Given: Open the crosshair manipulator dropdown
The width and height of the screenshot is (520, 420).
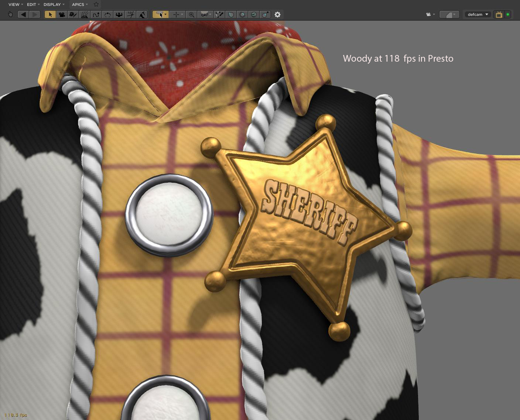Looking at the screenshot, I should 178,14.
